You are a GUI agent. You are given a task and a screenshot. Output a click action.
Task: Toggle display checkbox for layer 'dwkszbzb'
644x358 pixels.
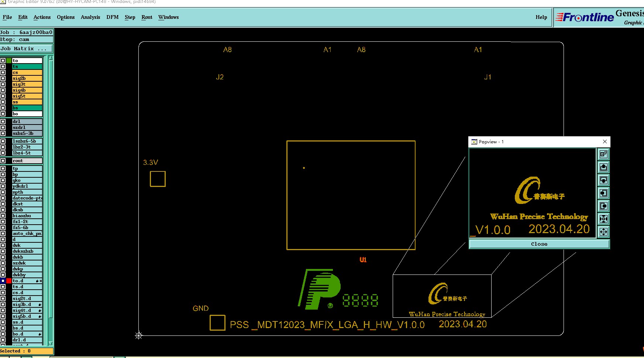[3, 251]
